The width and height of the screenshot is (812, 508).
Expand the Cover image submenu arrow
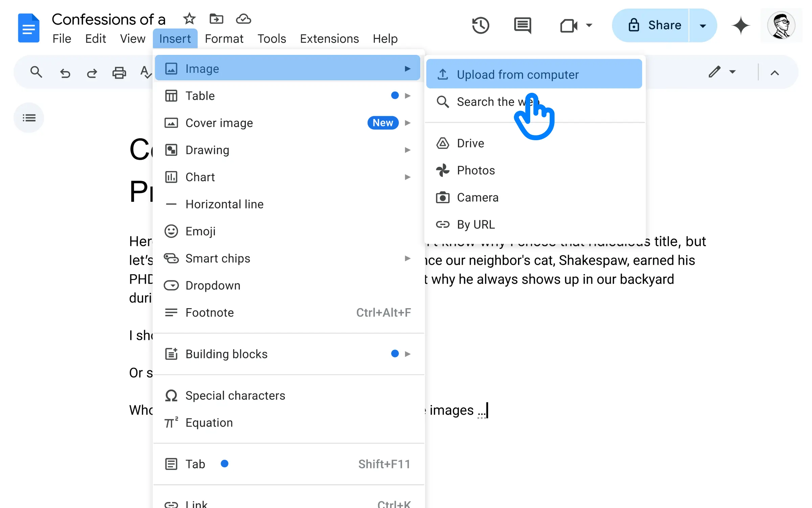point(408,123)
